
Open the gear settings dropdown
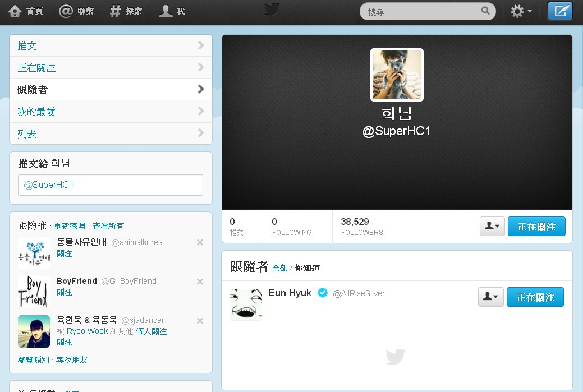click(521, 11)
